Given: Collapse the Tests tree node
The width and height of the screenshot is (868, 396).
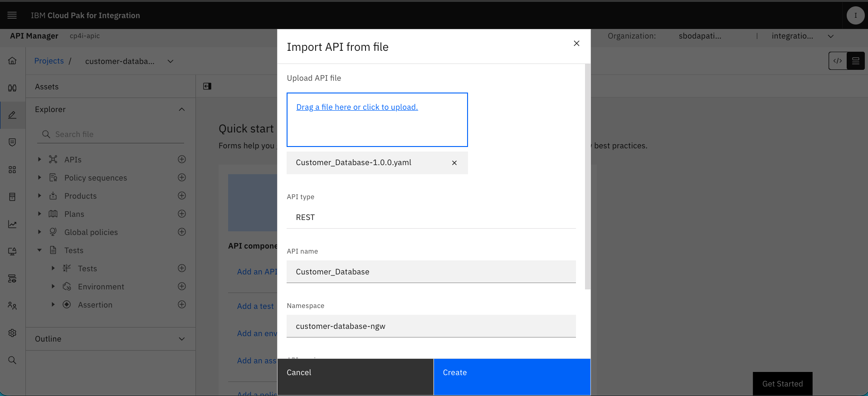Looking at the screenshot, I should point(39,250).
